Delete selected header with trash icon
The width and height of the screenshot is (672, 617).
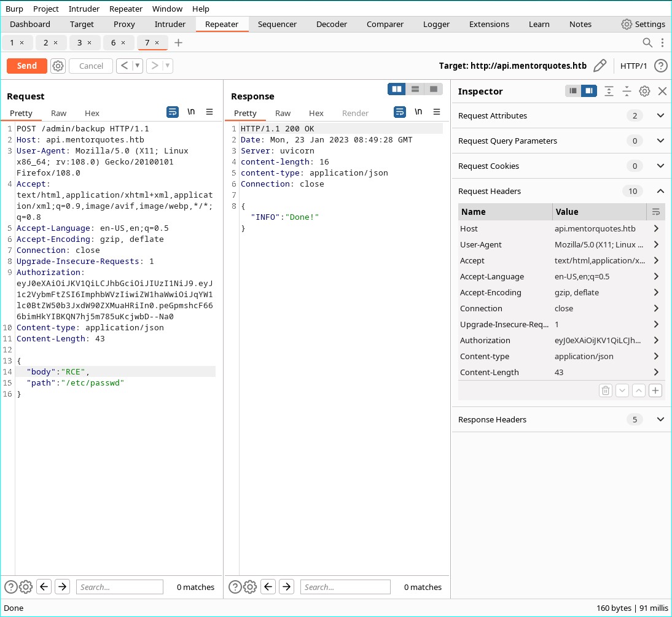(606, 390)
